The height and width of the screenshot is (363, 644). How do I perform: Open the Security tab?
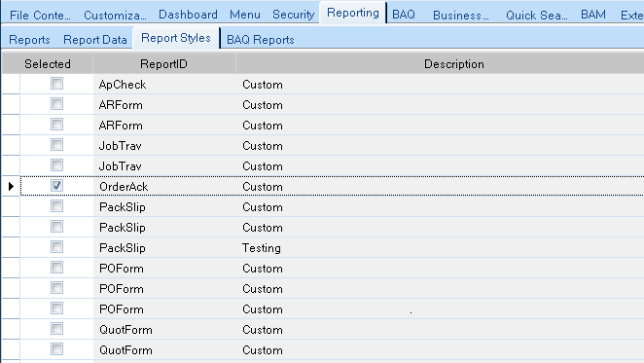tap(293, 15)
